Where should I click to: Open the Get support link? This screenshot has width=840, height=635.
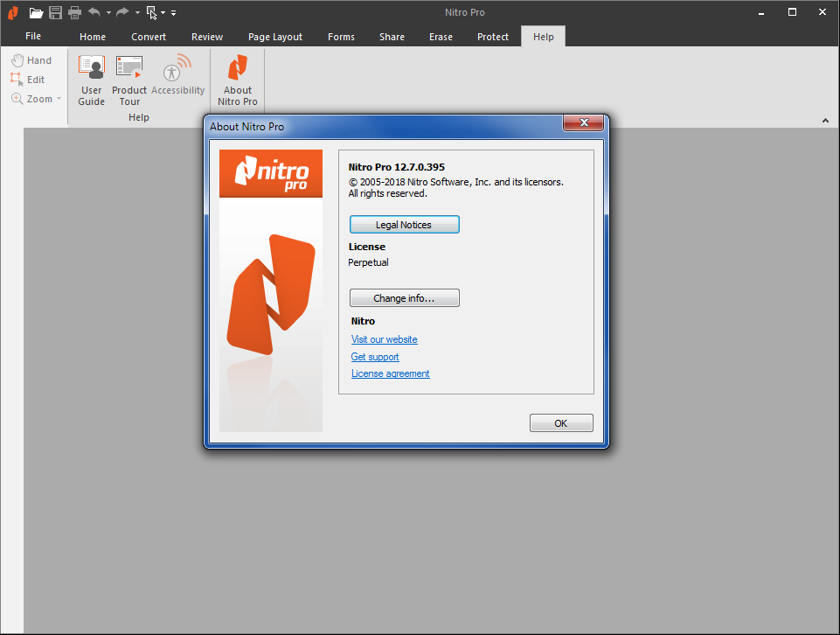pyautogui.click(x=375, y=357)
